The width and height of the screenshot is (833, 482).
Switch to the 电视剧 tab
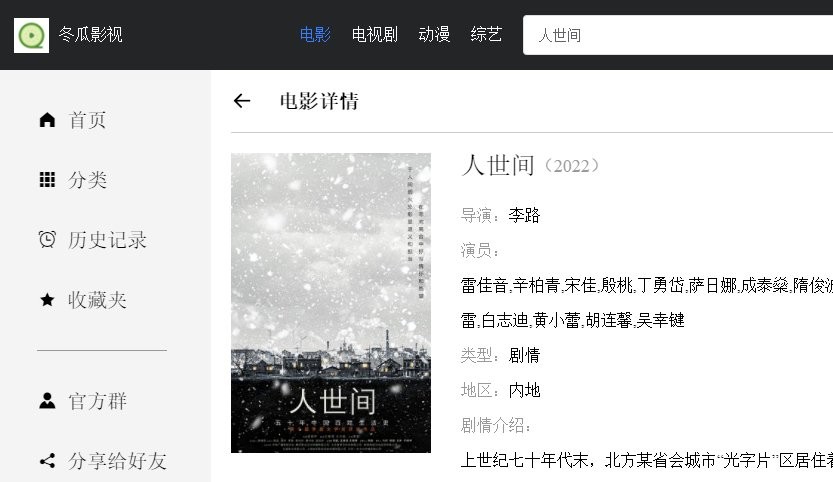(375, 35)
